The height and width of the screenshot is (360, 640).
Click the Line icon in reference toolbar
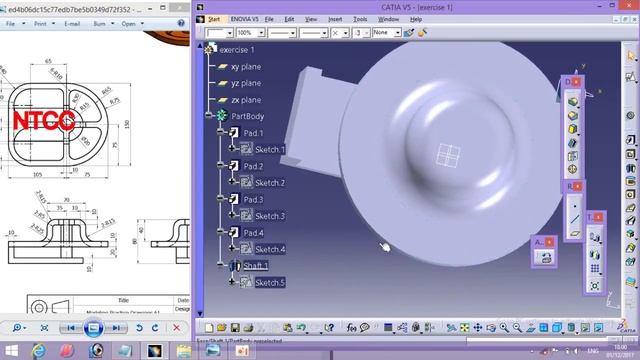(575, 220)
